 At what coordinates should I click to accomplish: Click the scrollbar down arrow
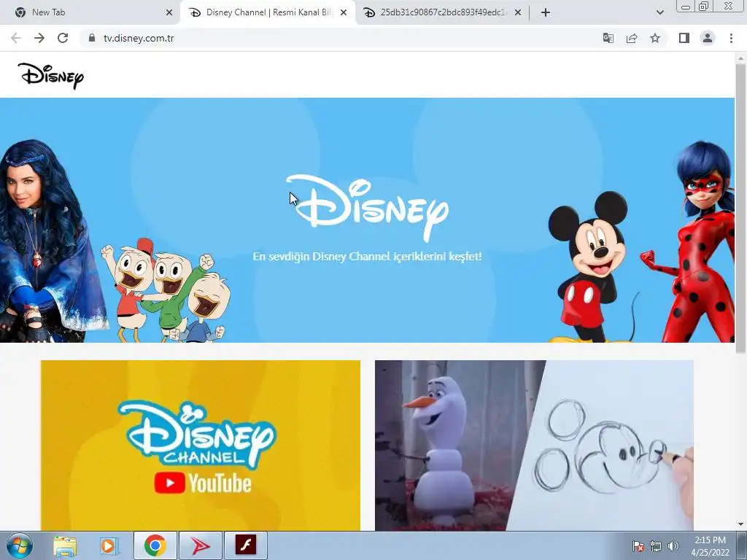click(x=740, y=525)
